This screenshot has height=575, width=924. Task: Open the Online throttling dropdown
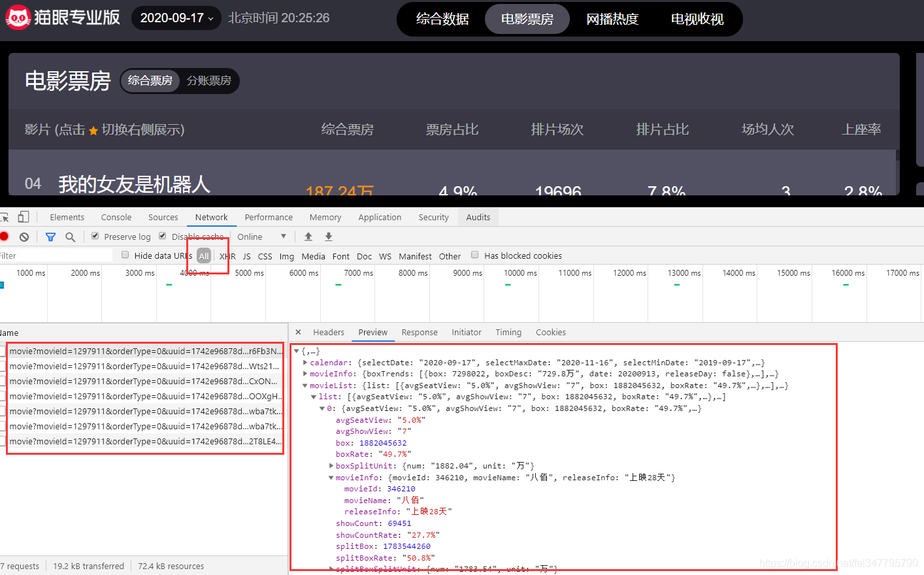[261, 236]
